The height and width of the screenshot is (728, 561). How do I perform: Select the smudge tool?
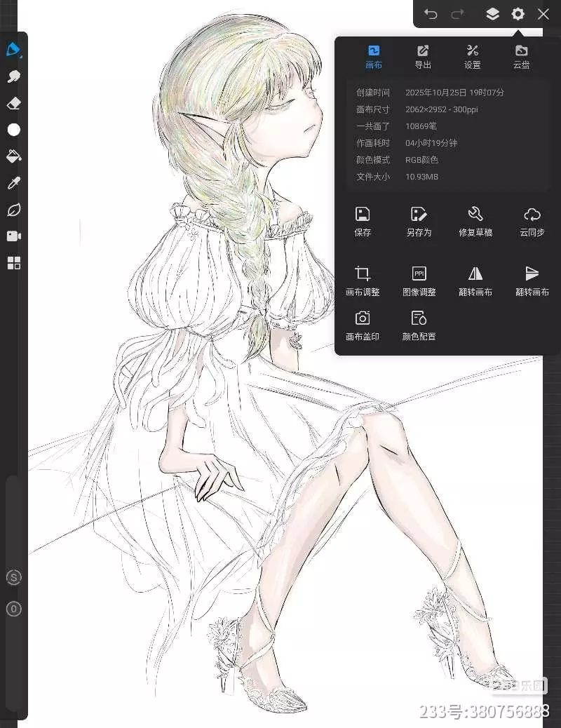tap(13, 76)
